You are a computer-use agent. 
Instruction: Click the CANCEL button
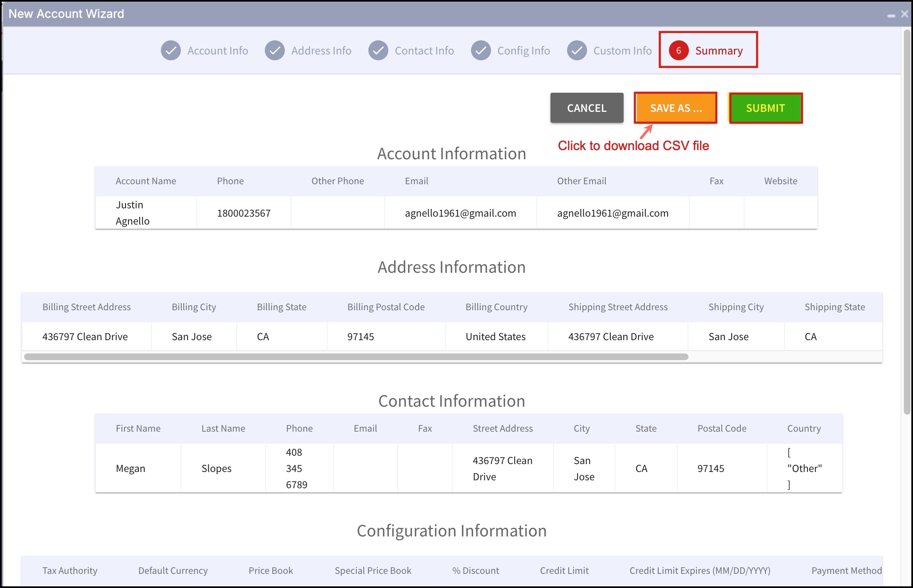pos(587,108)
